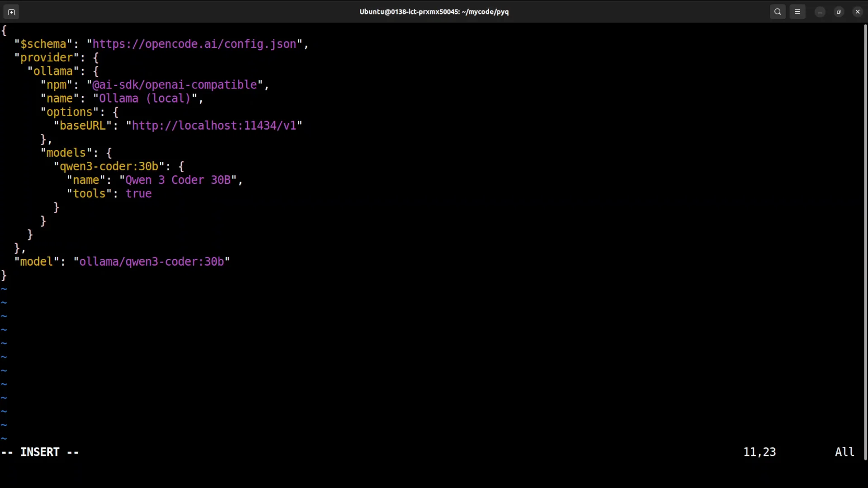Click the terminal search magnifier icon
The image size is (868, 488).
pos(778,12)
